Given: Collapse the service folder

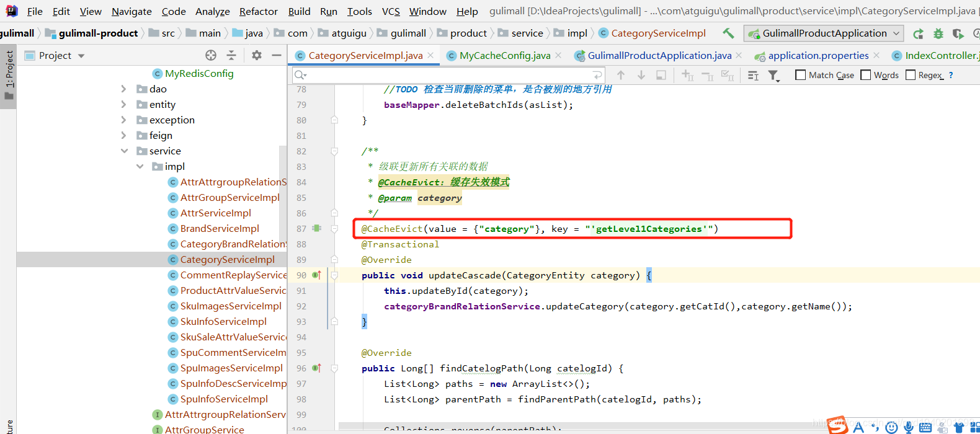Looking at the screenshot, I should [x=124, y=151].
